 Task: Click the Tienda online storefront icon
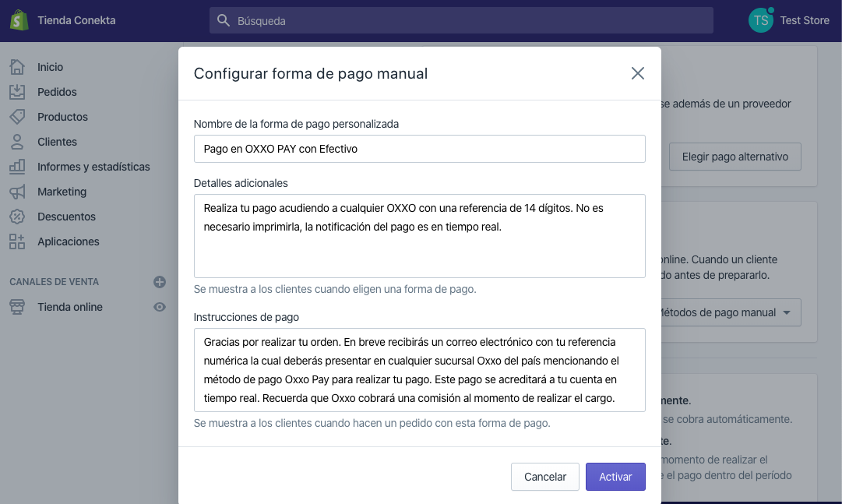point(17,307)
